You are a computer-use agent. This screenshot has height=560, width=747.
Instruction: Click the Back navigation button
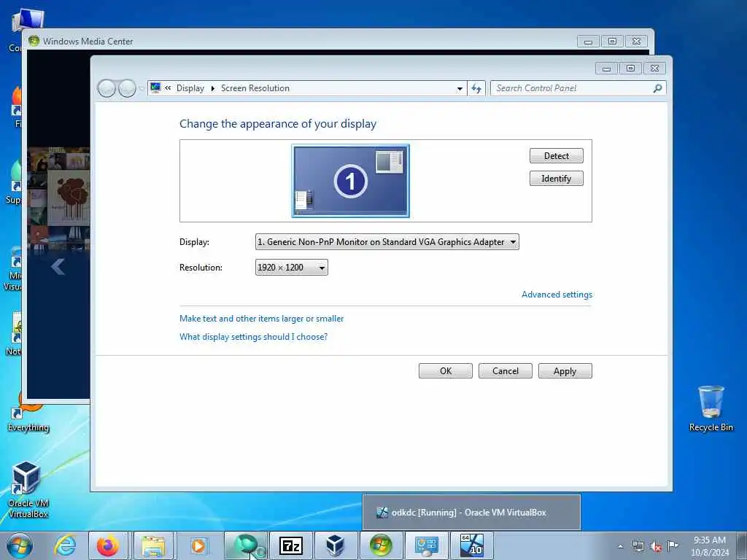(107, 88)
